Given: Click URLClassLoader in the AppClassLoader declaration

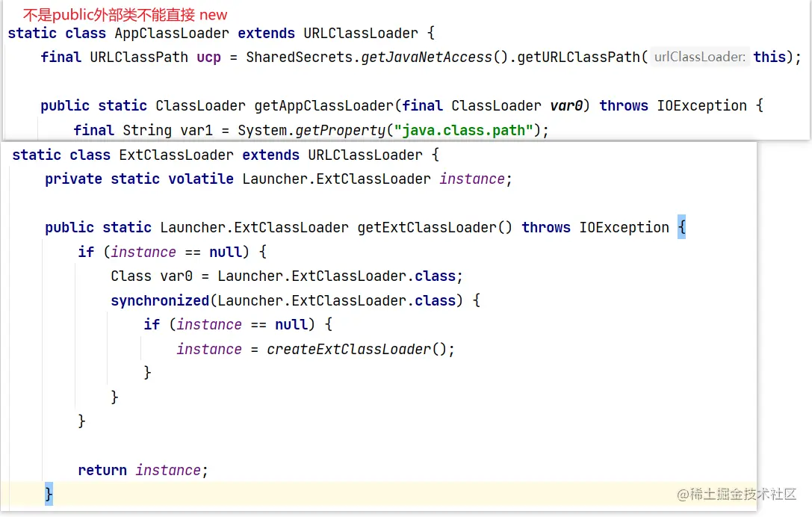Looking at the screenshot, I should [x=360, y=33].
